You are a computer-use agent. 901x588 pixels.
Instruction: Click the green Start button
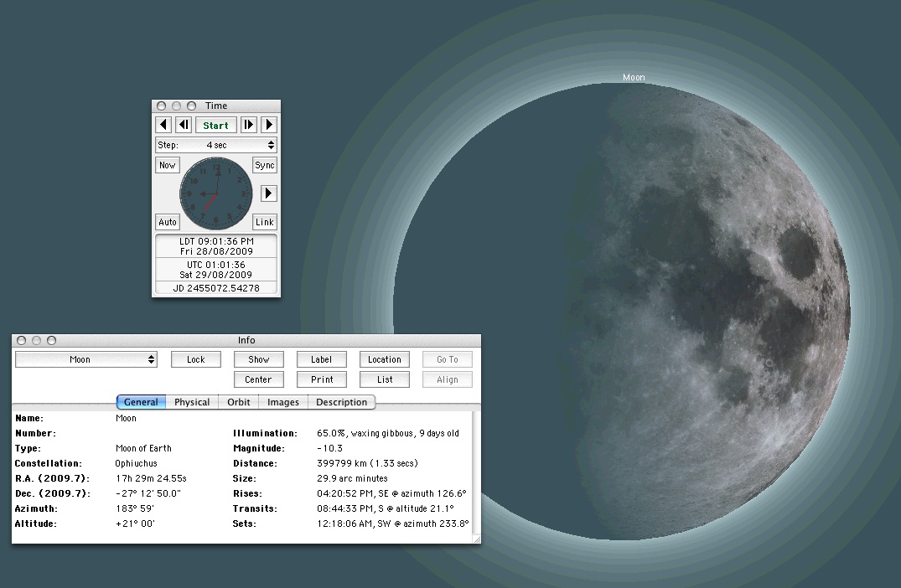click(x=215, y=125)
